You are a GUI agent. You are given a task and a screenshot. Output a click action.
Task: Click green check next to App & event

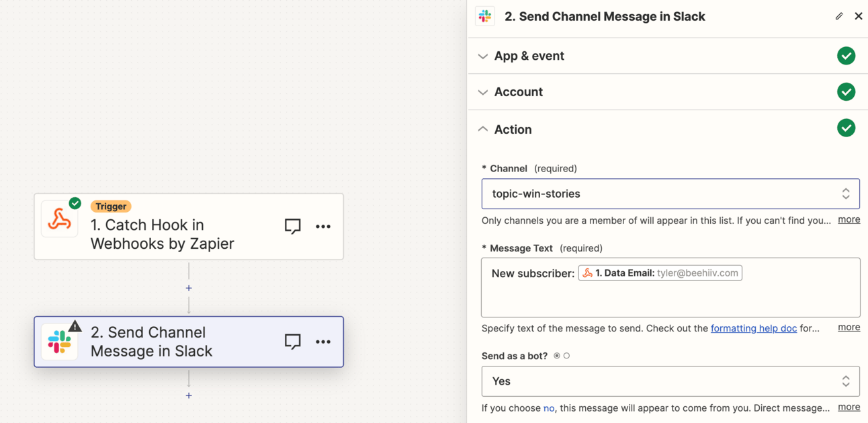click(x=847, y=56)
